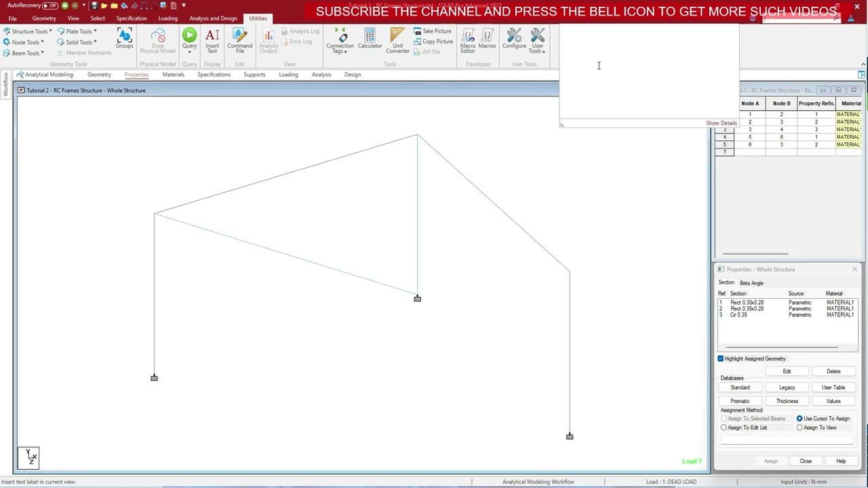Switch to the Geometry ribbon tab
Viewport: 868px width, 488px height.
pos(44,18)
